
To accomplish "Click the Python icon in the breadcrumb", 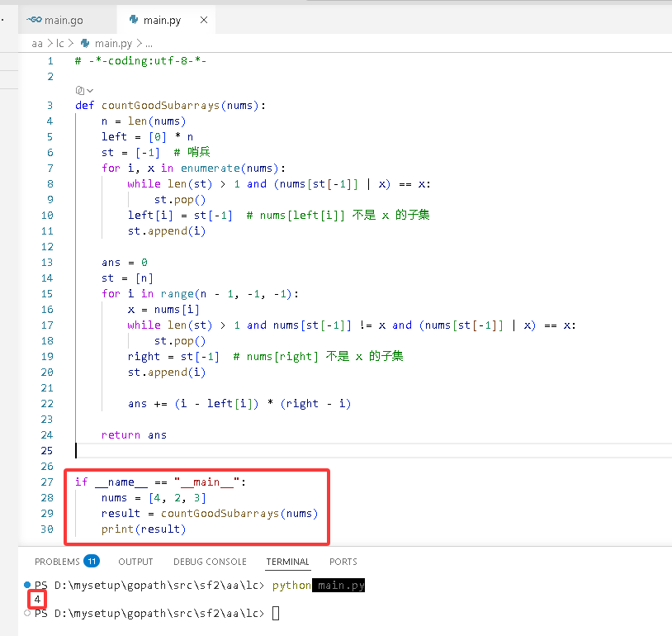I will click(x=85, y=43).
